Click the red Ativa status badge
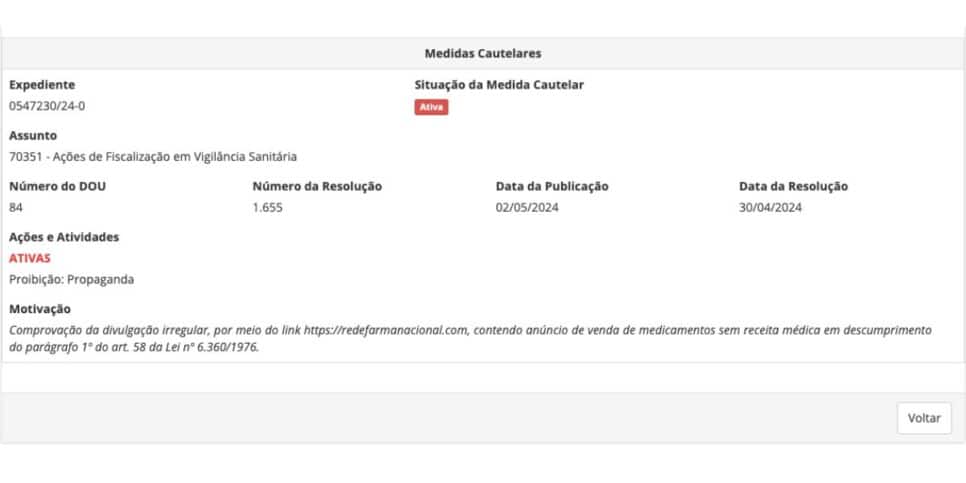Image resolution: width=966 pixels, height=483 pixels. point(431,107)
